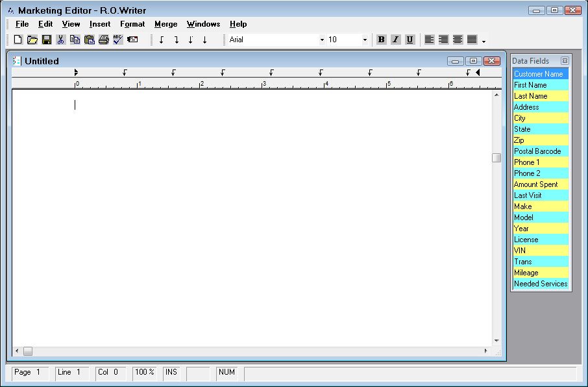Save the current document

tap(46, 39)
